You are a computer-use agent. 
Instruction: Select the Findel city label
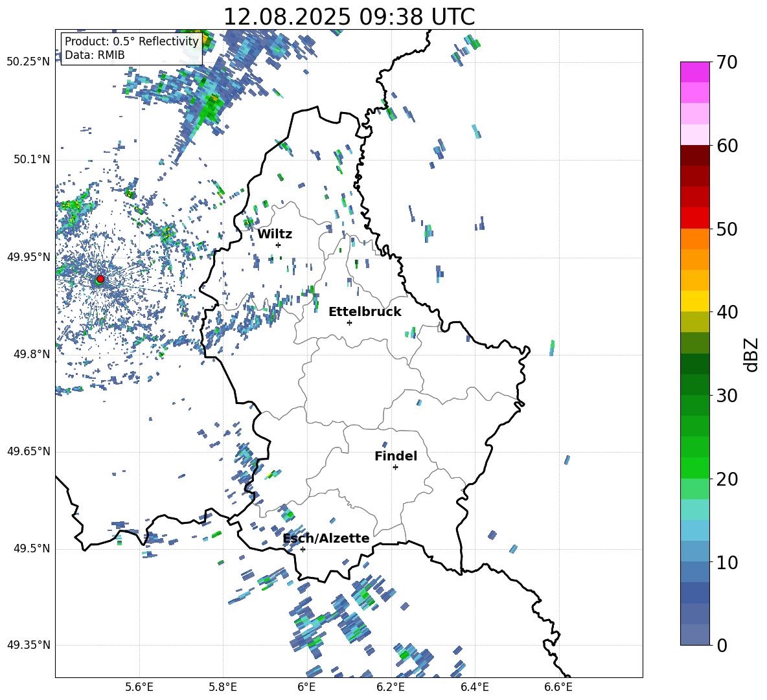396,456
